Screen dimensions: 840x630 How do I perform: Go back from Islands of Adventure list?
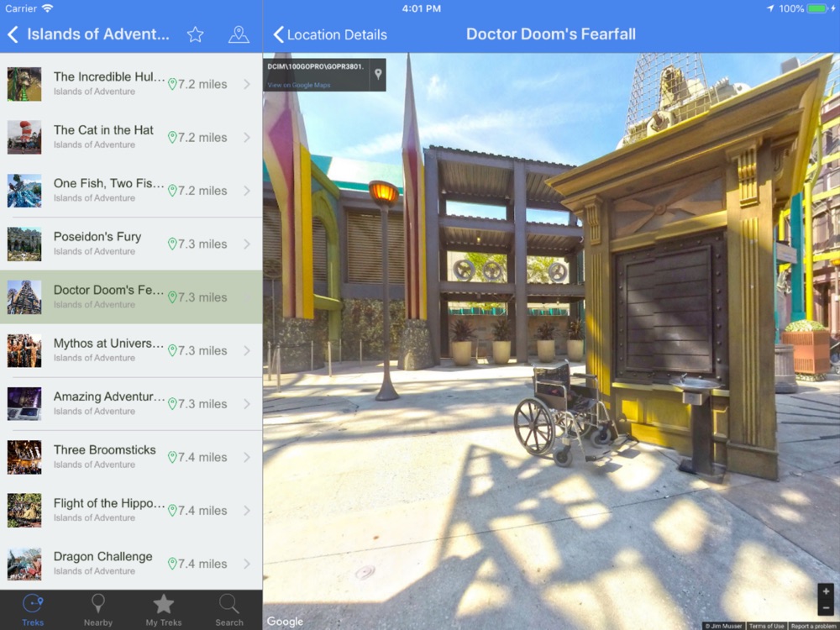(x=13, y=34)
